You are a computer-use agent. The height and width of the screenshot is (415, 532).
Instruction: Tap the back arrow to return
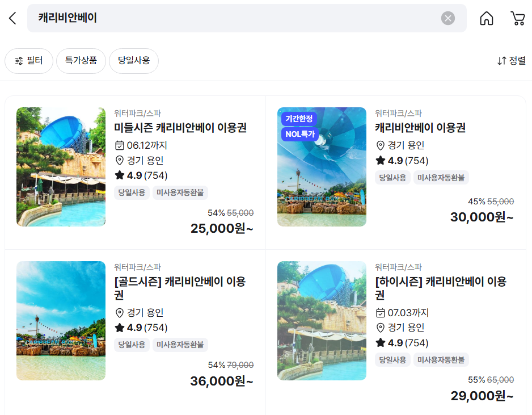click(x=12, y=18)
